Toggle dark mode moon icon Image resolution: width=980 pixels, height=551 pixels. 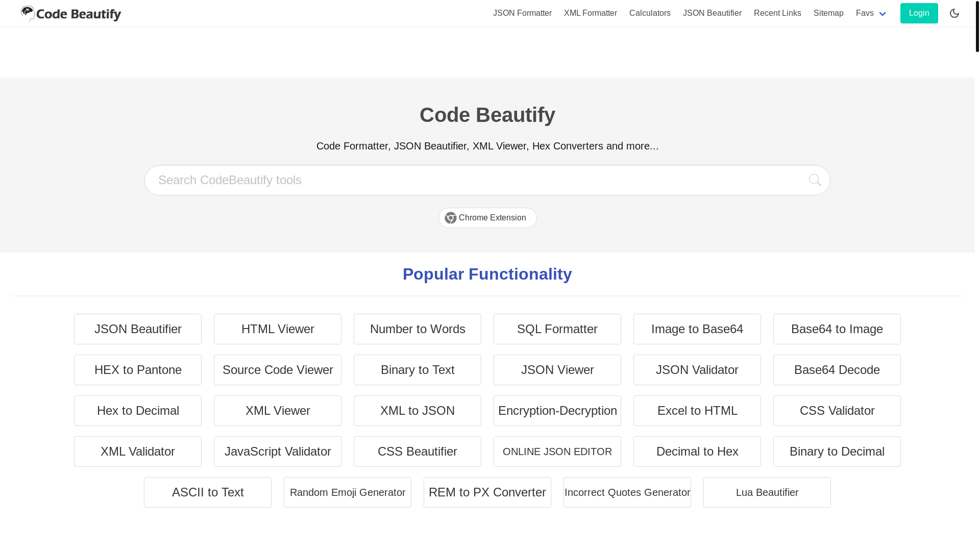click(954, 13)
